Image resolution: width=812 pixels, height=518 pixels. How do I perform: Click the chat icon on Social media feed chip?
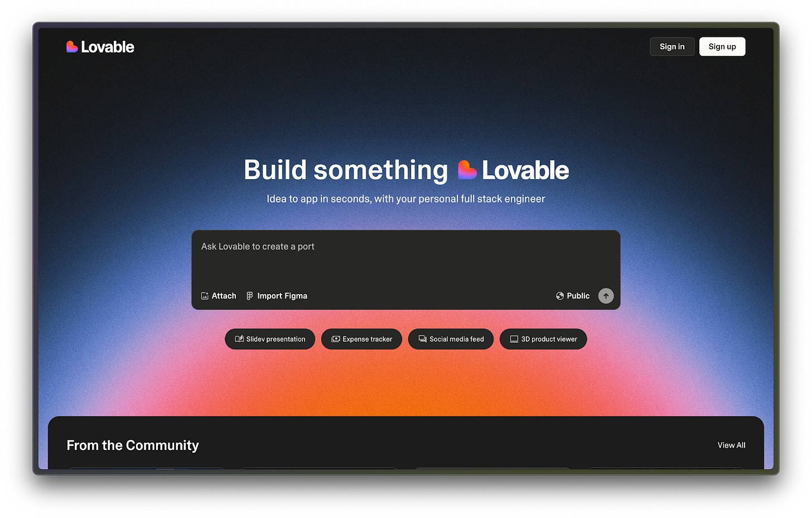(422, 339)
